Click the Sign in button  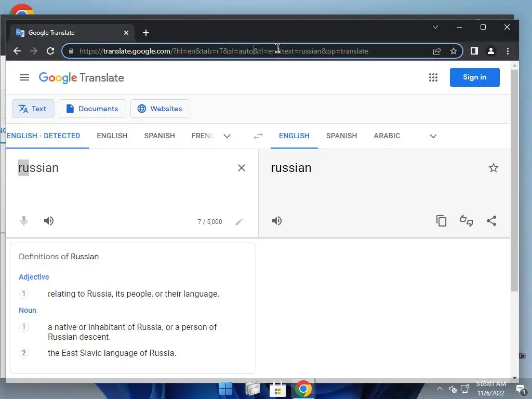474,77
